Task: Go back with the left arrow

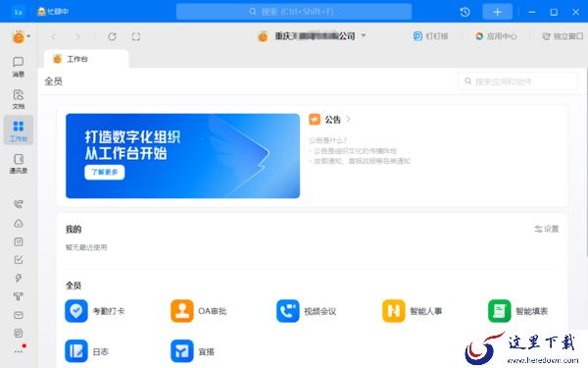Action: (x=53, y=36)
